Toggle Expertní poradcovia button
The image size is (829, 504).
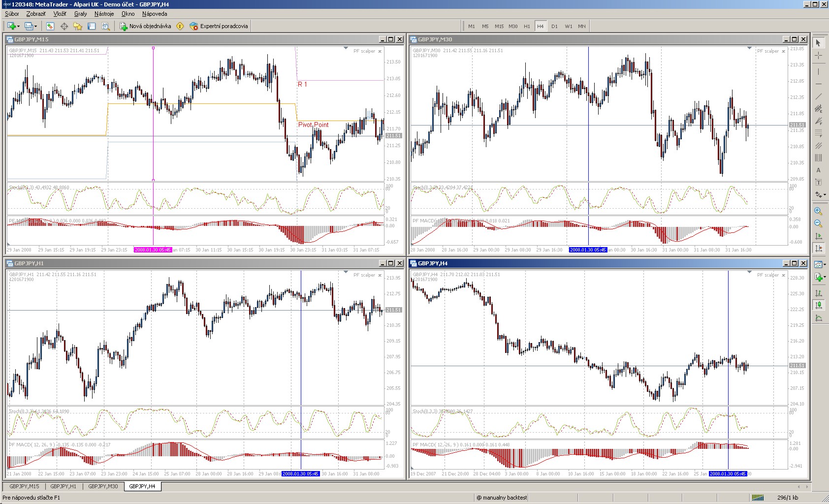tap(219, 26)
